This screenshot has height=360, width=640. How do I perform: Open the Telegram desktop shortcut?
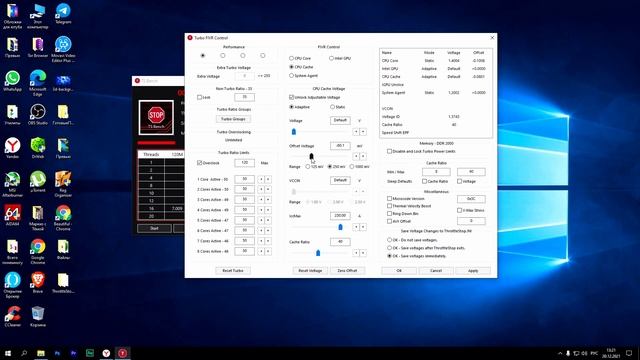click(63, 14)
